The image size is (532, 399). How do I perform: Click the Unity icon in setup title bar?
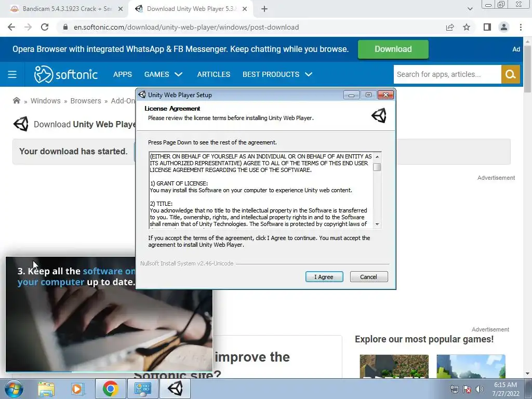(x=142, y=95)
